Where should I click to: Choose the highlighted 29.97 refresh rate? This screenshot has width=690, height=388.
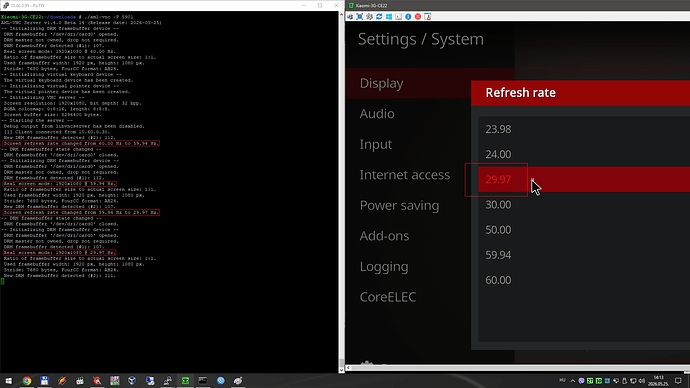pos(584,179)
